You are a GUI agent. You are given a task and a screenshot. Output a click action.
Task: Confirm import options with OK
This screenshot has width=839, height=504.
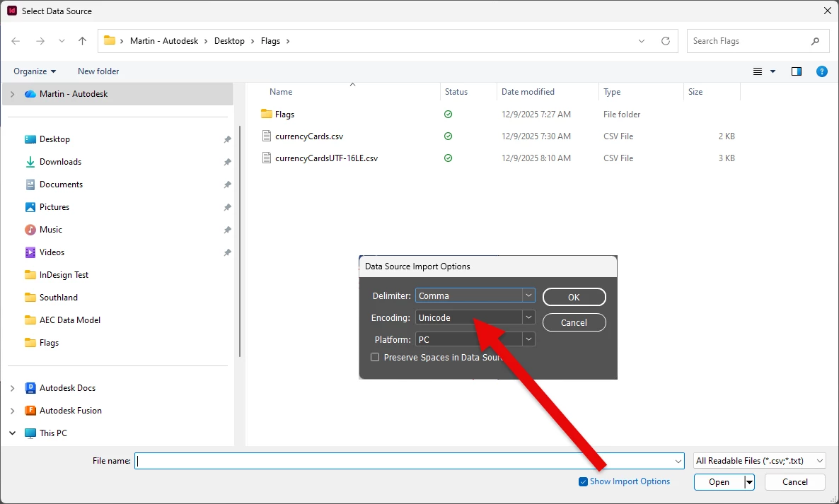[574, 297]
